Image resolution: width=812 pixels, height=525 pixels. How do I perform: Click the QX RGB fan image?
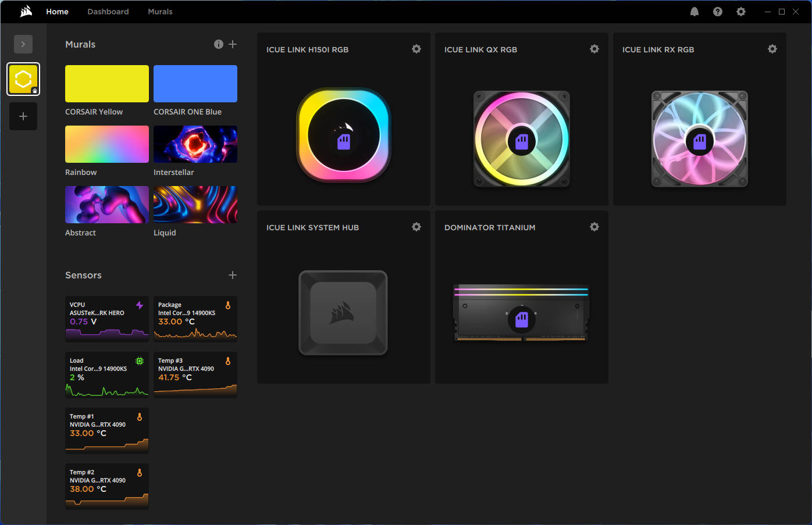(522, 139)
